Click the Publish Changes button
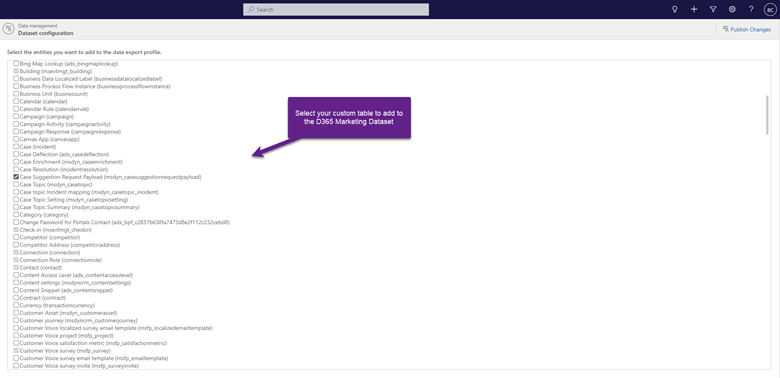 [747, 29]
